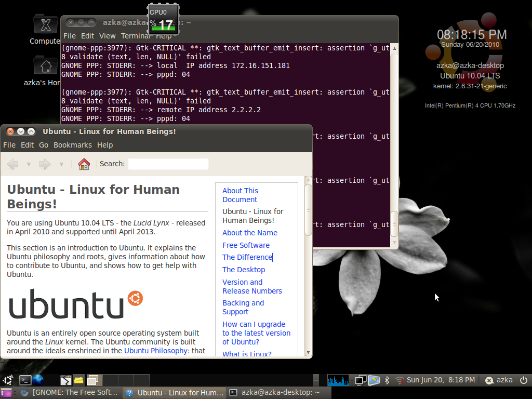Viewport: 532px width, 399px height.
Task: Click the terminal scrollbar thumb
Action: pyautogui.click(x=394, y=224)
